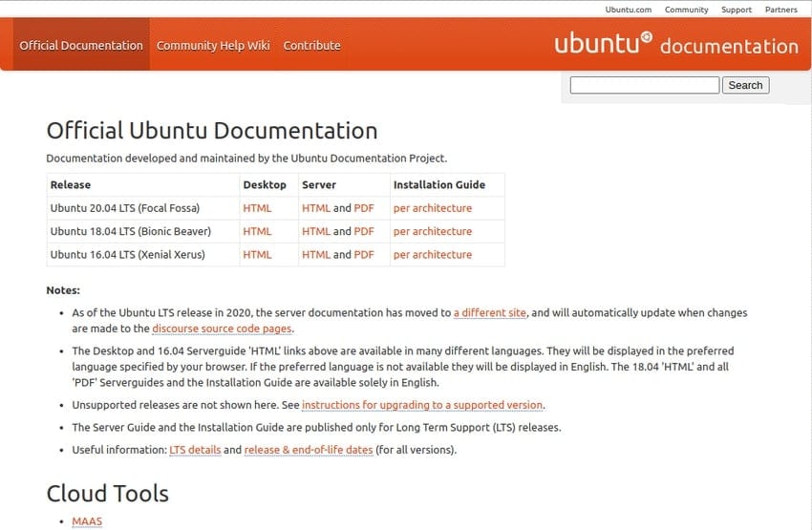The width and height of the screenshot is (812, 530).
Task: Open the LTS details link
Action: pyautogui.click(x=195, y=450)
